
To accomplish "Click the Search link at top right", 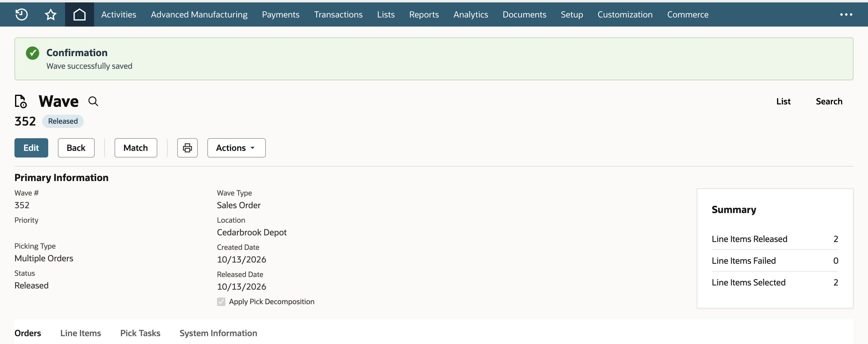I will click(829, 101).
